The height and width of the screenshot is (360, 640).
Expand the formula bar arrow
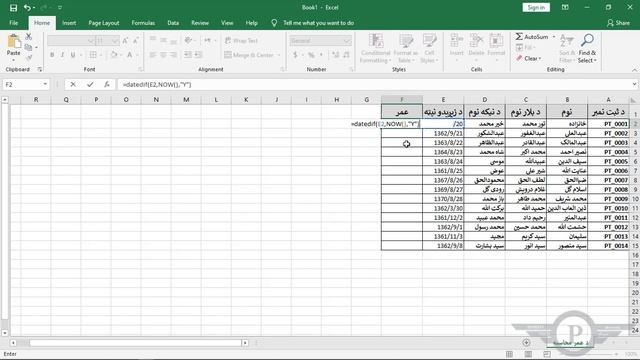(x=634, y=84)
